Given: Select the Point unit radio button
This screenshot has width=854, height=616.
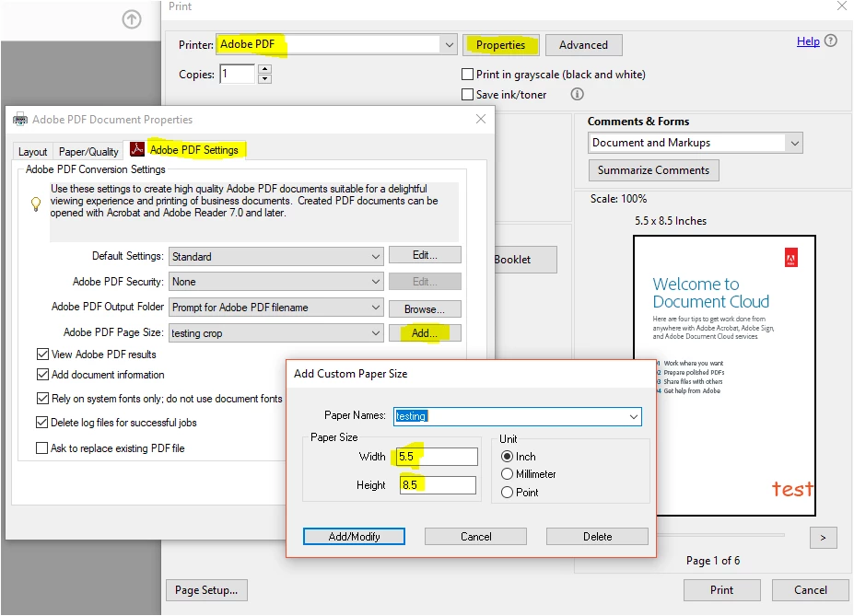Looking at the screenshot, I should pos(507,493).
